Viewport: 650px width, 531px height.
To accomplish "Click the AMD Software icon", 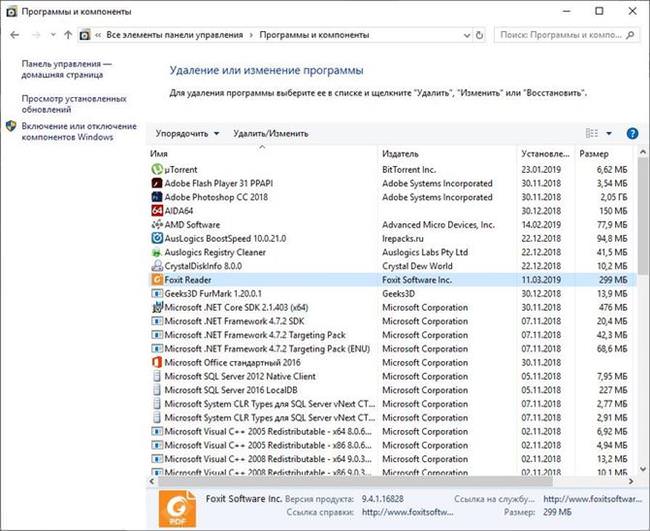I will point(157,224).
